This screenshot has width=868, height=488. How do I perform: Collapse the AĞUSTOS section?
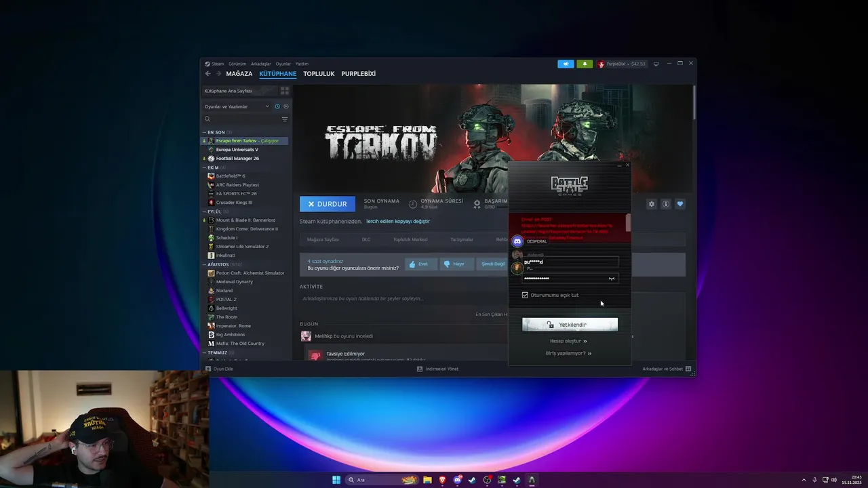[x=203, y=264]
